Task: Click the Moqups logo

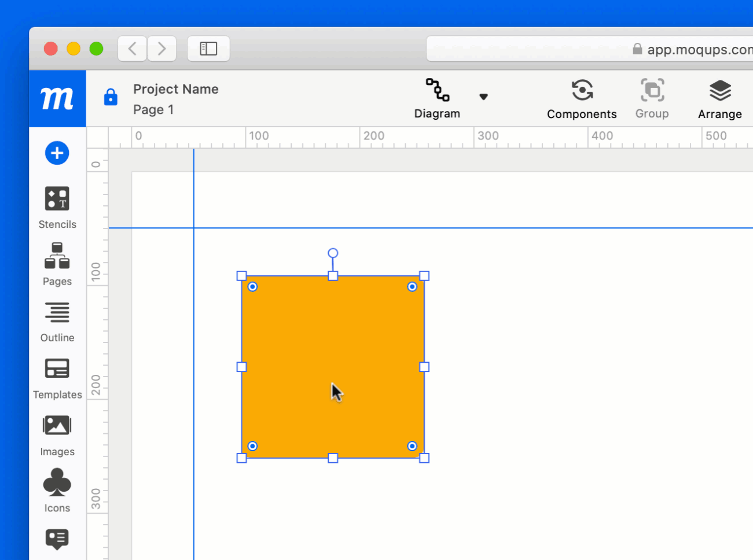Action: tap(57, 98)
